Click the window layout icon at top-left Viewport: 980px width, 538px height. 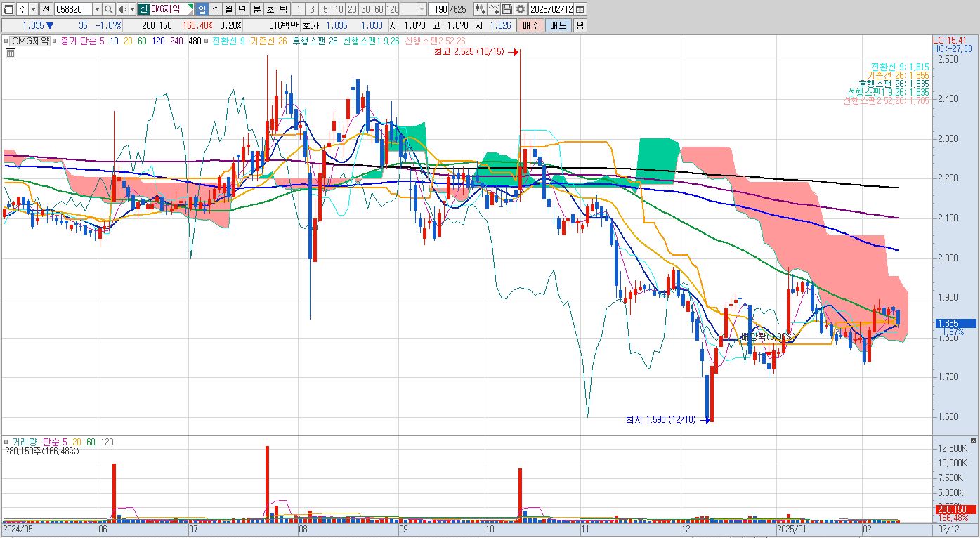point(8,9)
